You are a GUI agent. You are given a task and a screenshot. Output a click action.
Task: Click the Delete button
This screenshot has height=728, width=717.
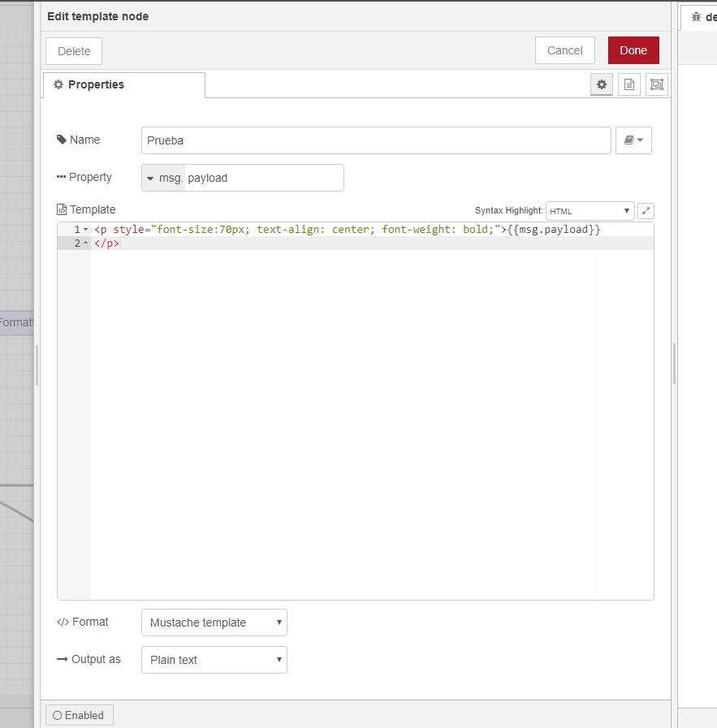[74, 51]
